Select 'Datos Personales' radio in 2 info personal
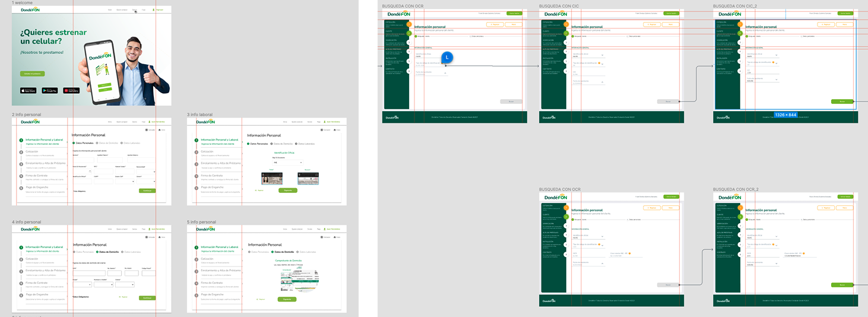 [x=74, y=143]
